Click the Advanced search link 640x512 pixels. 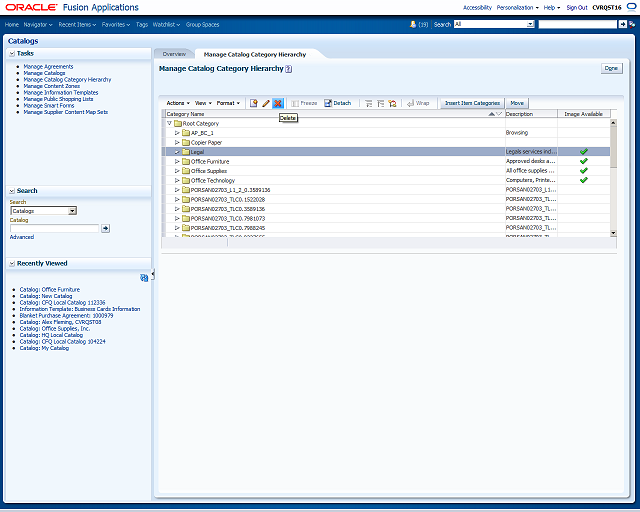click(x=22, y=237)
